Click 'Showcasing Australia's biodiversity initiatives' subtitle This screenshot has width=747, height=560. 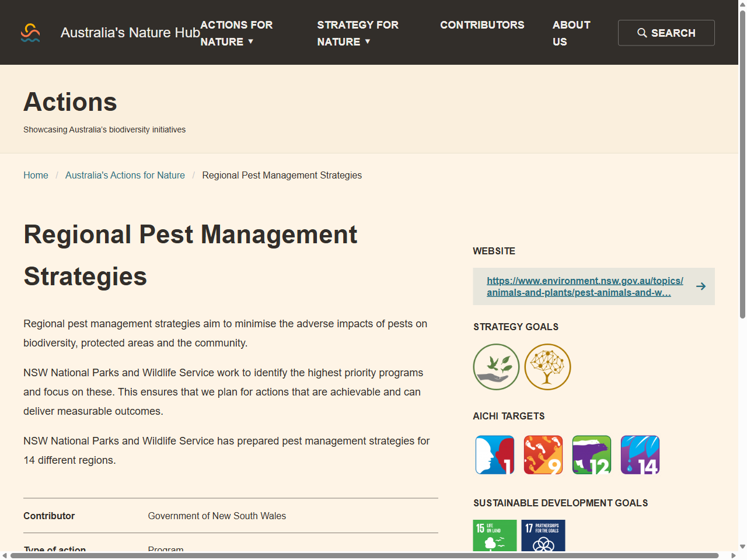point(104,129)
